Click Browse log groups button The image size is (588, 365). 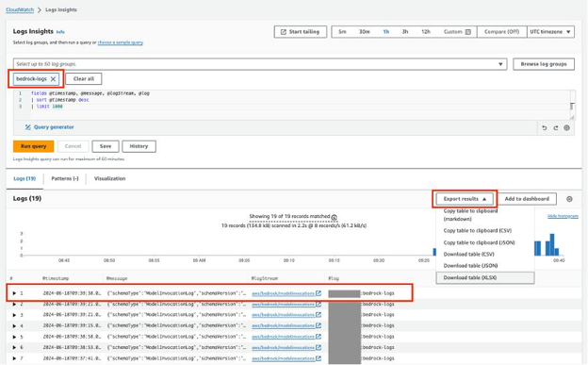(544, 64)
